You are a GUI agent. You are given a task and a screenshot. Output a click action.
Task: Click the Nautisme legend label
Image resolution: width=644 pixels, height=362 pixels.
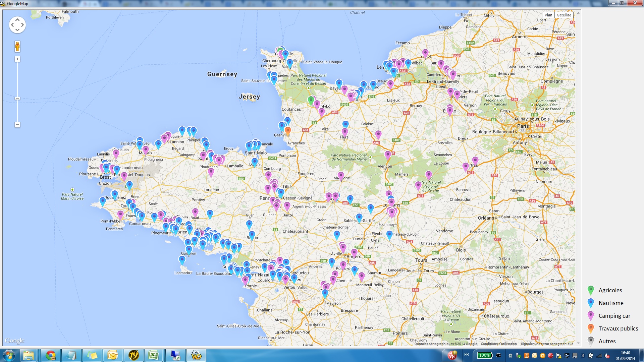tap(611, 303)
